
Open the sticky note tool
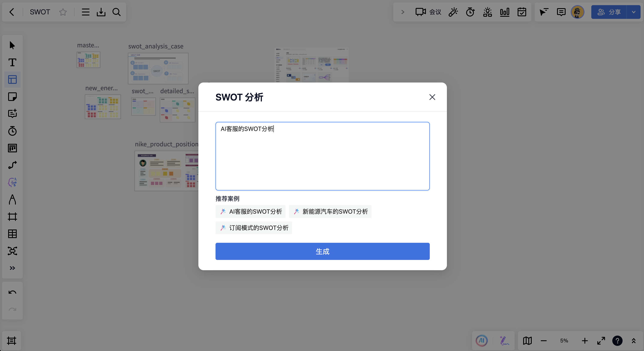pos(12,97)
